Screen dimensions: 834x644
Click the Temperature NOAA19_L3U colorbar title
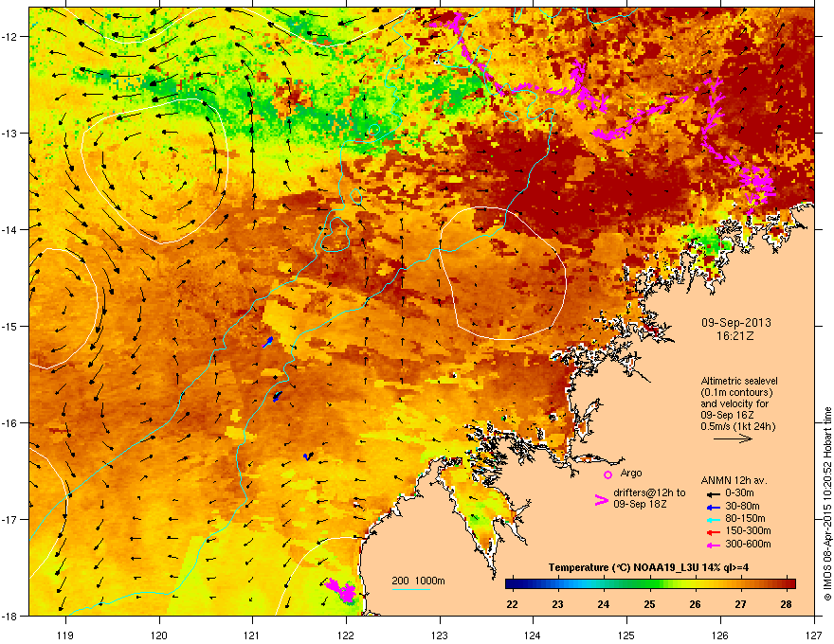tap(648, 567)
